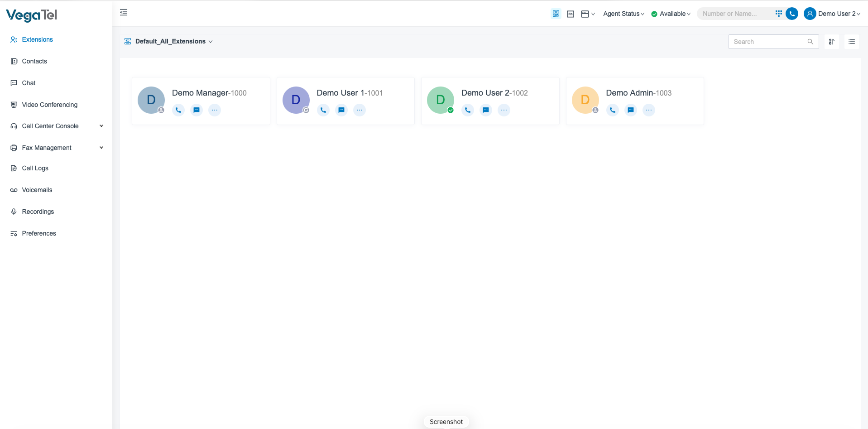
Task: Start chat with Demo User 1
Action: (x=341, y=110)
